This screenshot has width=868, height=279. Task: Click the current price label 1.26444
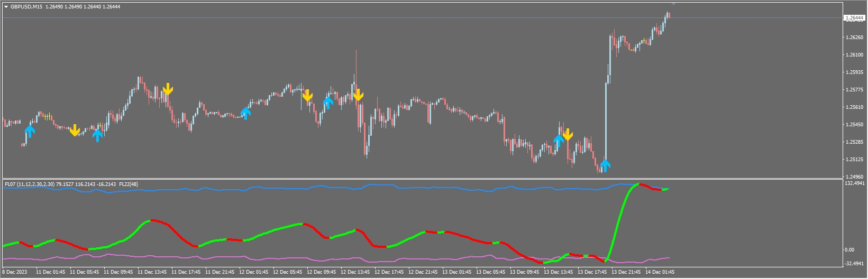854,18
